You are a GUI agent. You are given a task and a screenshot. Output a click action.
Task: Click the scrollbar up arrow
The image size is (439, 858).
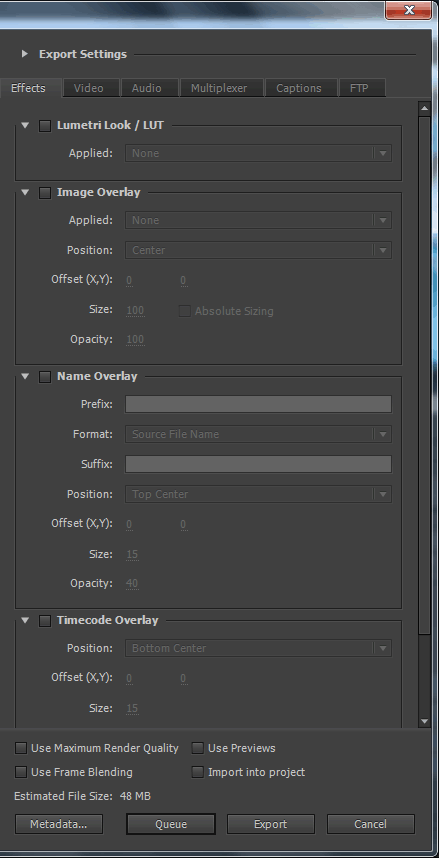pyautogui.click(x=425, y=108)
